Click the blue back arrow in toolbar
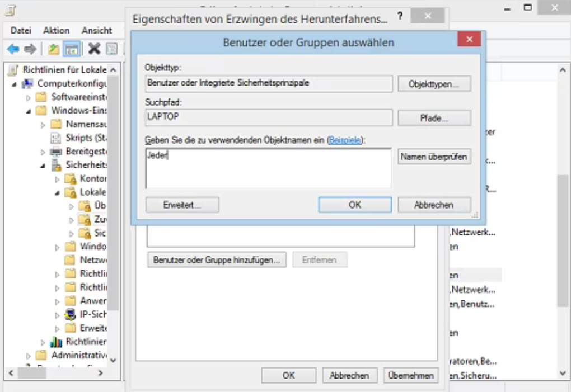571x392 pixels. click(x=13, y=49)
